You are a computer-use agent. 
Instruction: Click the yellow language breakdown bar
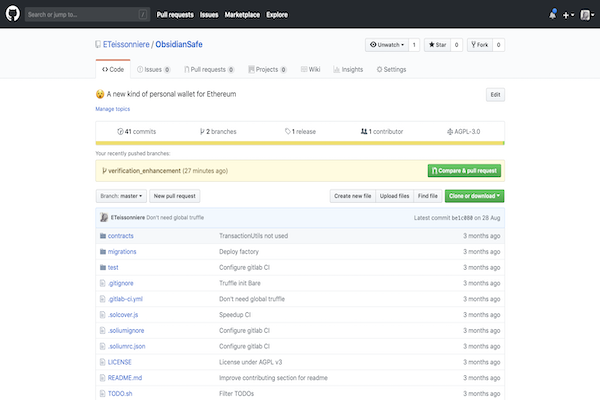tap(300, 143)
